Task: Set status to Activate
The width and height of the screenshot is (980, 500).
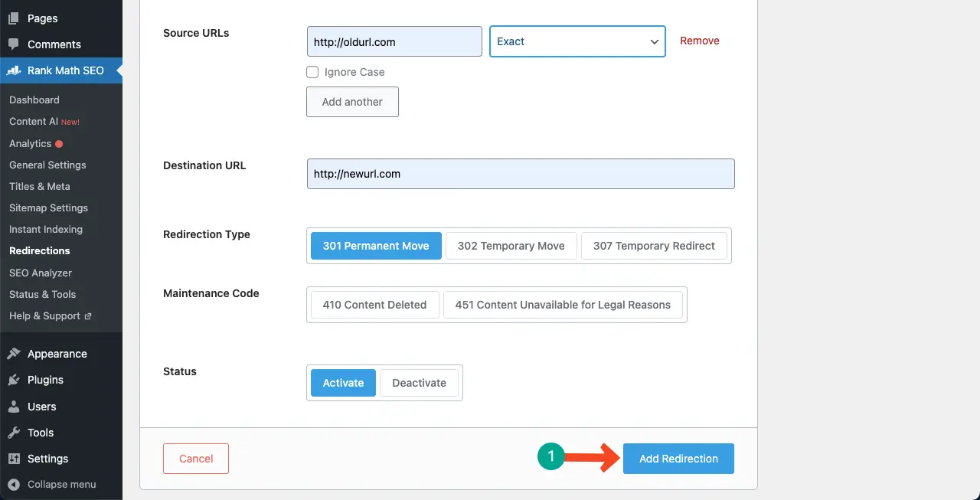Action: pyautogui.click(x=343, y=383)
